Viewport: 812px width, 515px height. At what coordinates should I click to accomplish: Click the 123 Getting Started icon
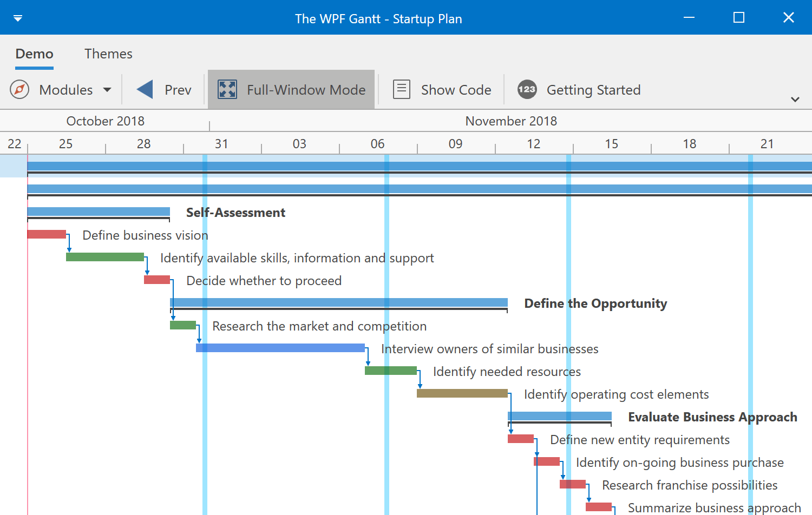pyautogui.click(x=526, y=89)
